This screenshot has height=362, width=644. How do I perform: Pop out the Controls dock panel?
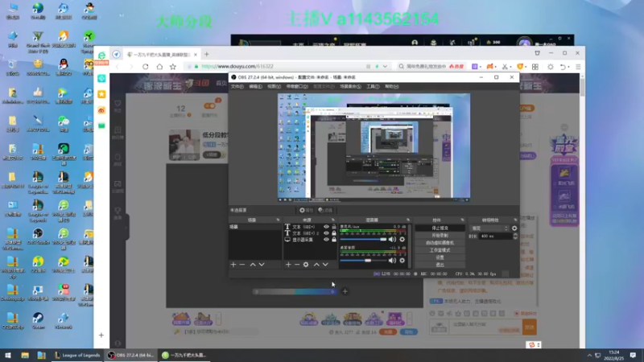pos(462,220)
